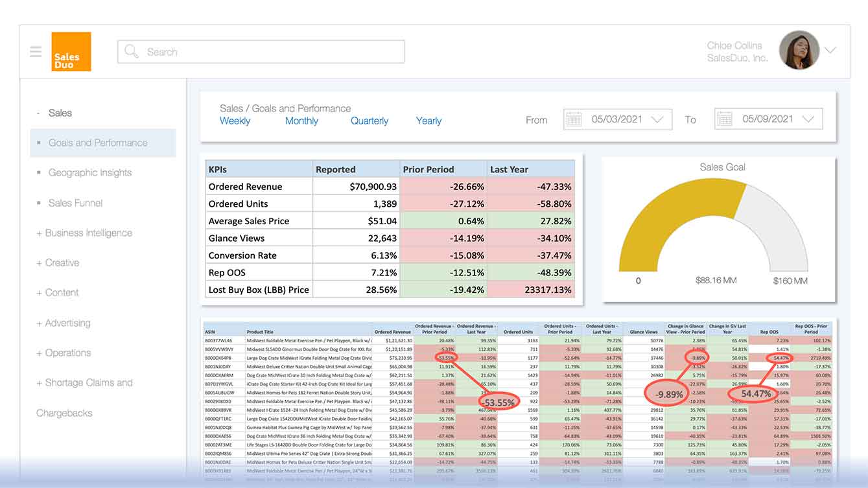Open the To date calendar icon
868x488 pixels.
725,119
